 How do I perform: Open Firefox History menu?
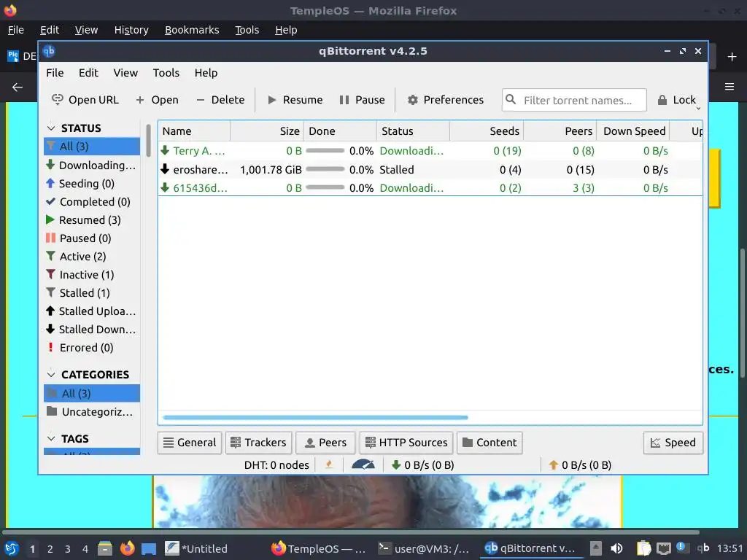pos(131,30)
